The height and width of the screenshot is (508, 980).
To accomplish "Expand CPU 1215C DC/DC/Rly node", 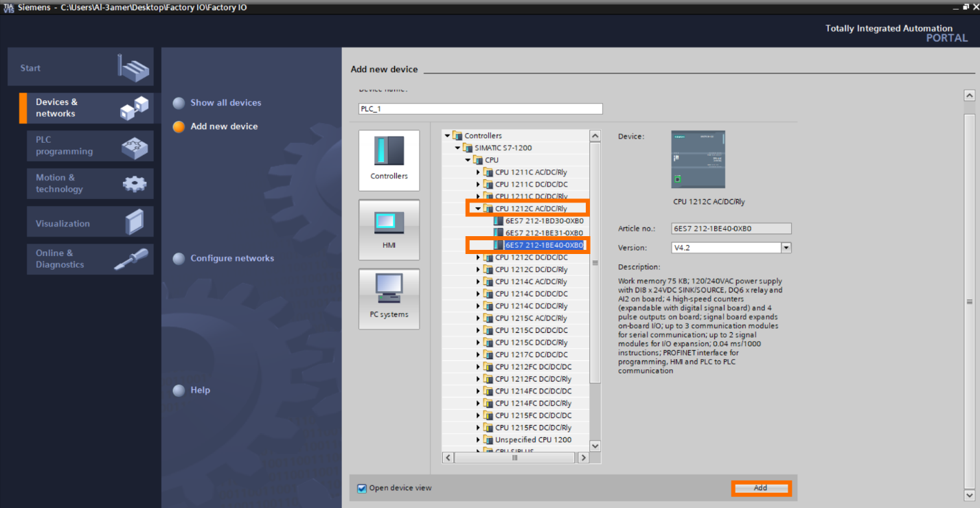I will tap(479, 343).
